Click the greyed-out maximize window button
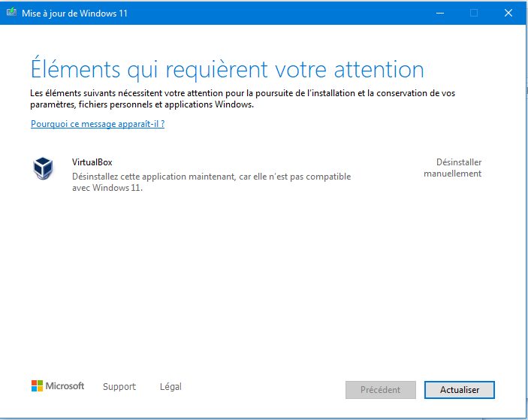Image resolution: width=528 pixels, height=420 pixels. tap(474, 13)
